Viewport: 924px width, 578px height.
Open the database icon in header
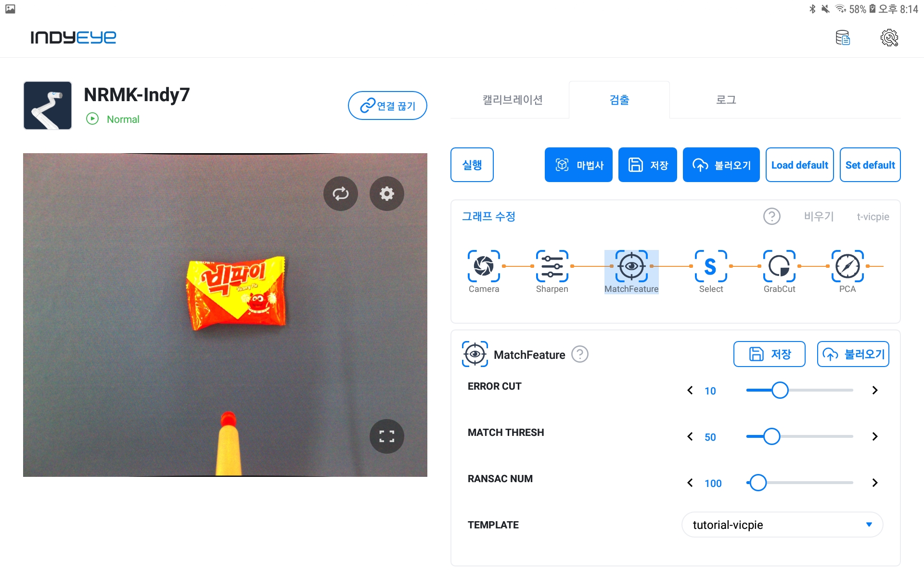843,38
